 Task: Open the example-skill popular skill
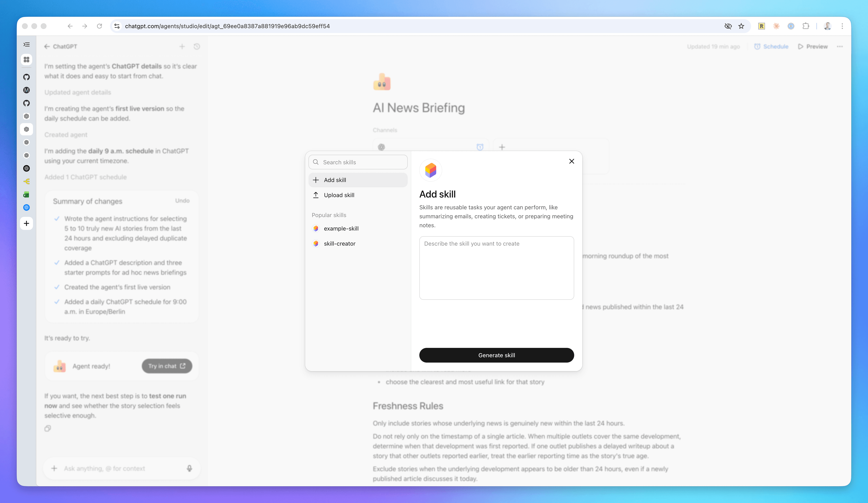coord(341,228)
